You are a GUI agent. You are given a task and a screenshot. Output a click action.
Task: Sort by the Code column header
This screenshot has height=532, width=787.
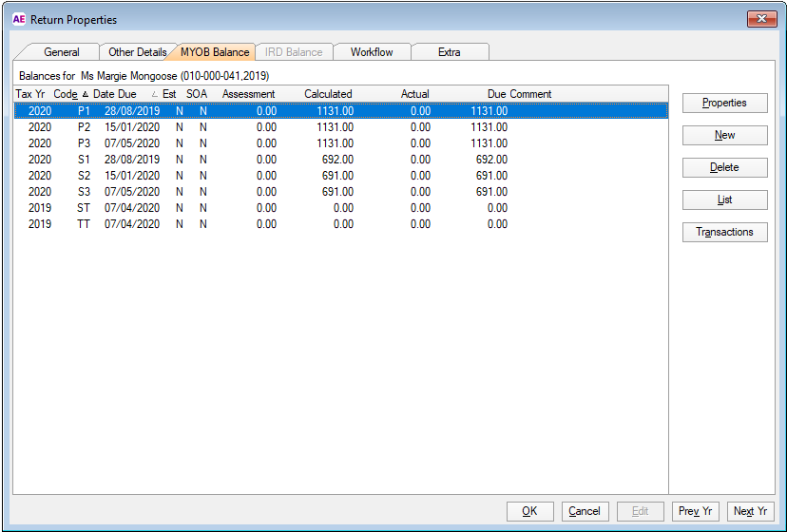66,94
